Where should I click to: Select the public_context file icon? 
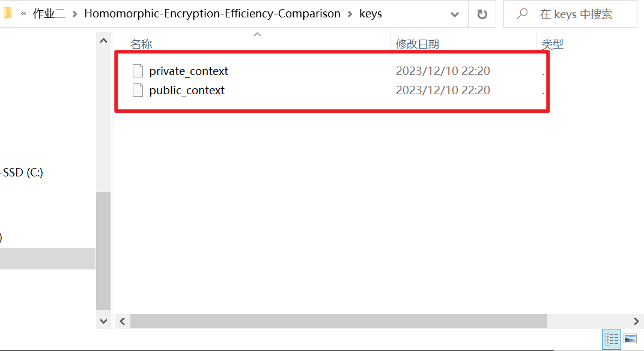[x=138, y=90]
